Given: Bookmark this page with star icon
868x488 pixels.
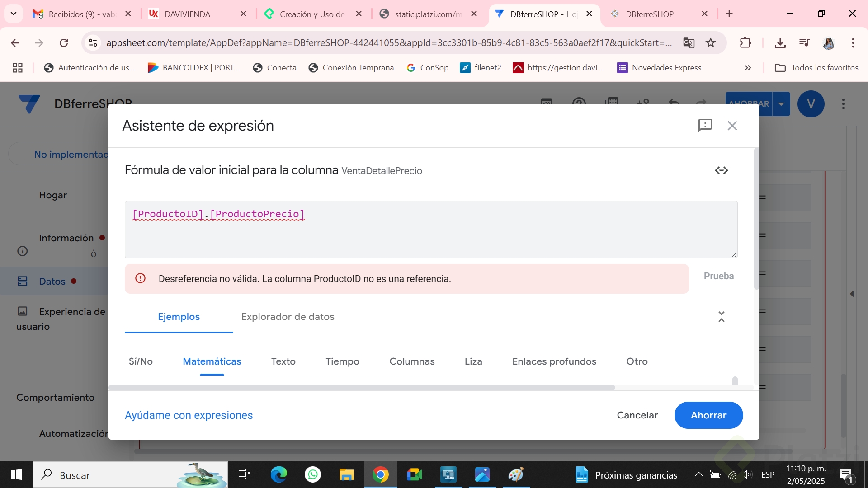Looking at the screenshot, I should 711,43.
